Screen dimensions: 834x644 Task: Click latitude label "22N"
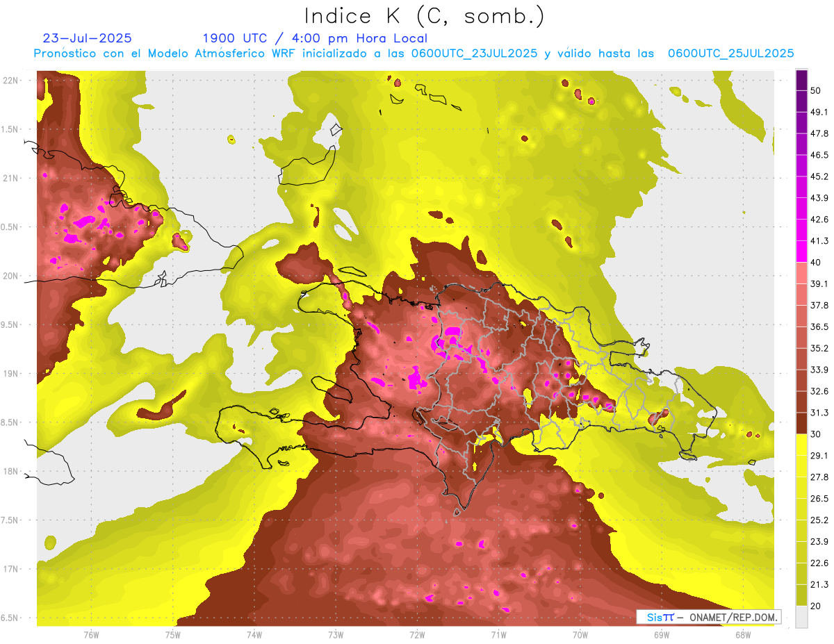[x=11, y=80]
